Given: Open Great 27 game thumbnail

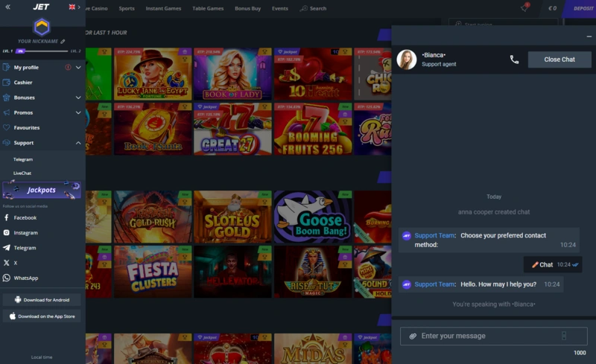Looking at the screenshot, I should pos(232,130).
